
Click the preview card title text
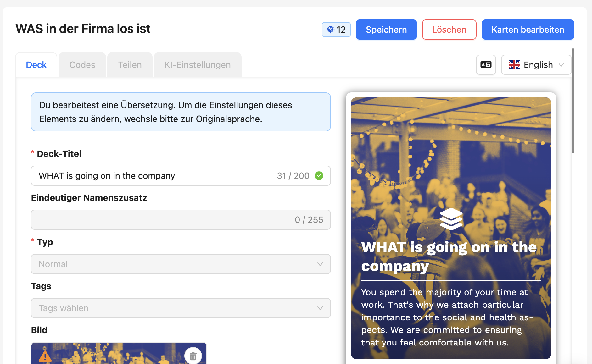click(x=449, y=256)
